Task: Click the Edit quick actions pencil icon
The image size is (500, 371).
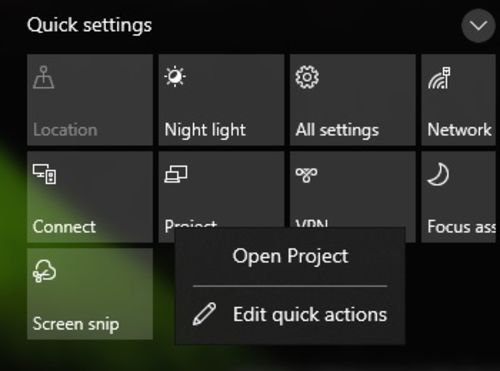Action: 204,314
